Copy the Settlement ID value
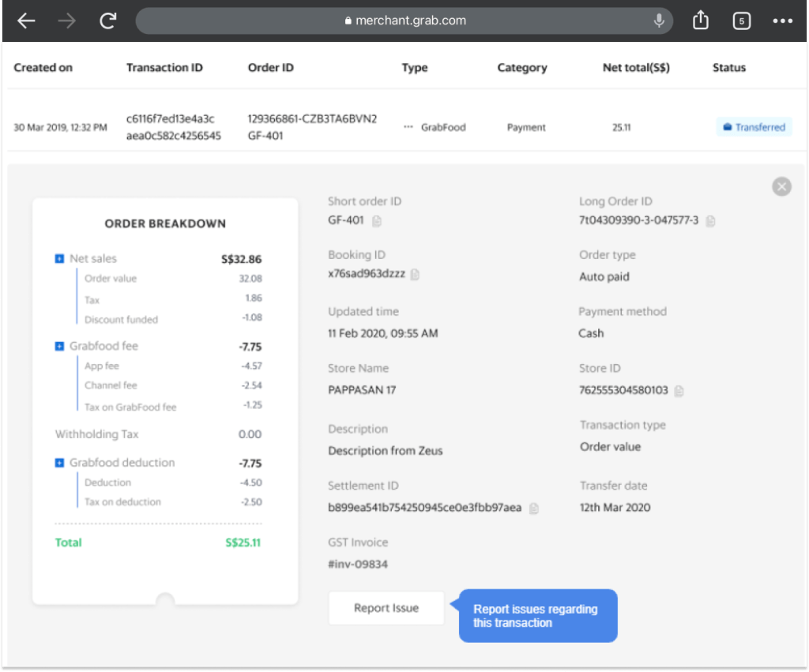 (533, 509)
